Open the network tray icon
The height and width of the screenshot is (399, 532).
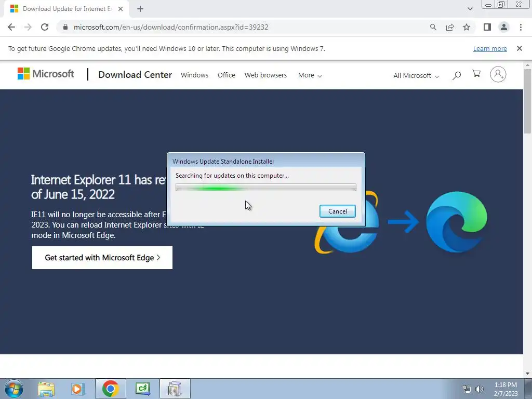[x=467, y=389]
